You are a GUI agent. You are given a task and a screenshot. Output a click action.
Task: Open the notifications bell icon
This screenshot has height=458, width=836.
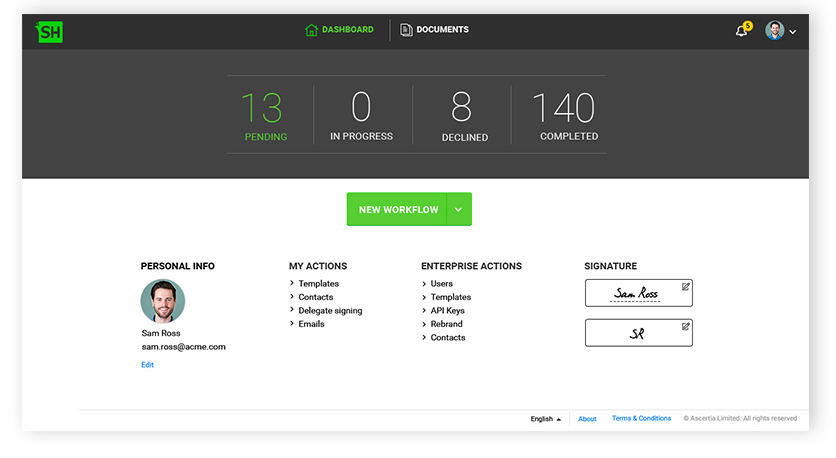pyautogui.click(x=741, y=31)
